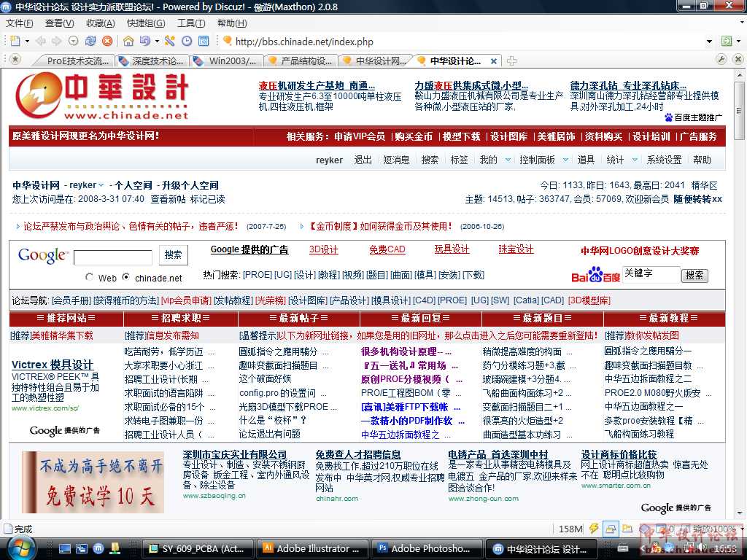This screenshot has width=747, height=560.
Task: Click the Show desktop quick launch icon
Action: tap(65, 548)
